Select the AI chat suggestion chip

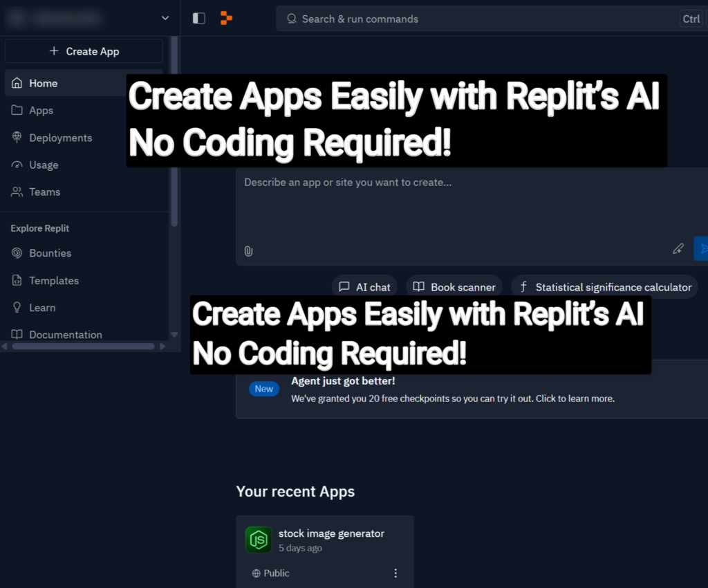365,287
